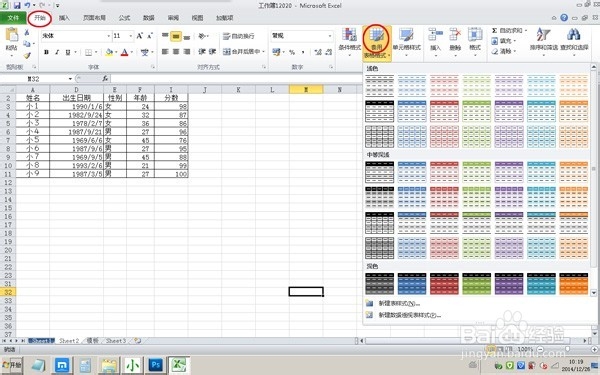
Task: Toggle middle vertical alignment
Action: [x=176, y=36]
